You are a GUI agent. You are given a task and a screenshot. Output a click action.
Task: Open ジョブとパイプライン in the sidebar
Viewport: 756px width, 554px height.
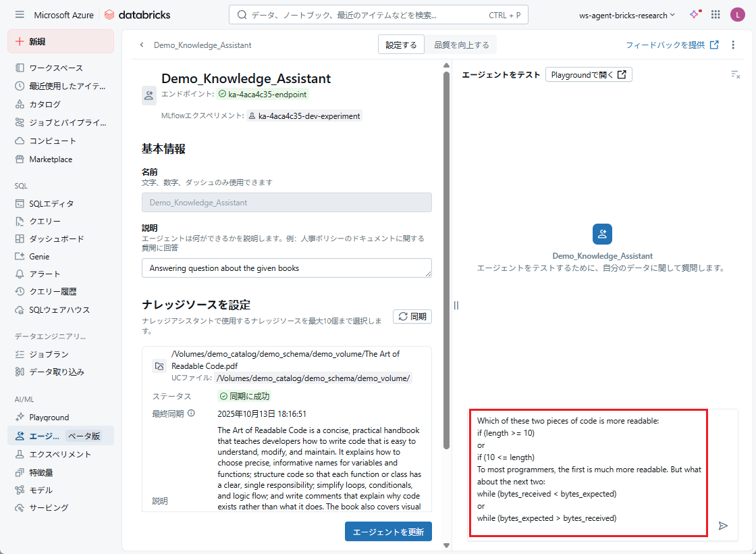pos(61,122)
